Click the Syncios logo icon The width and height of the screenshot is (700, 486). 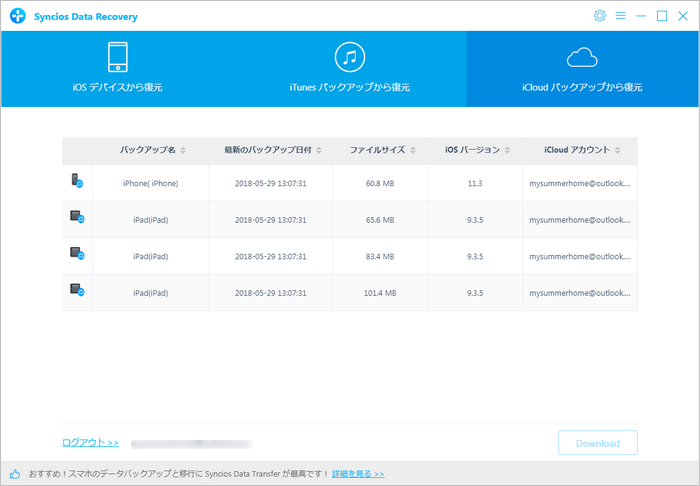click(x=18, y=16)
